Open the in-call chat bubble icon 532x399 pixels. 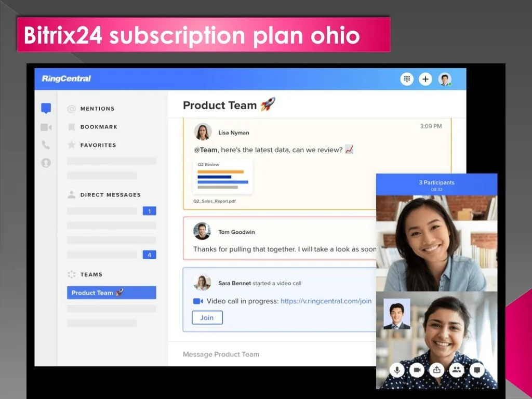[x=476, y=370]
